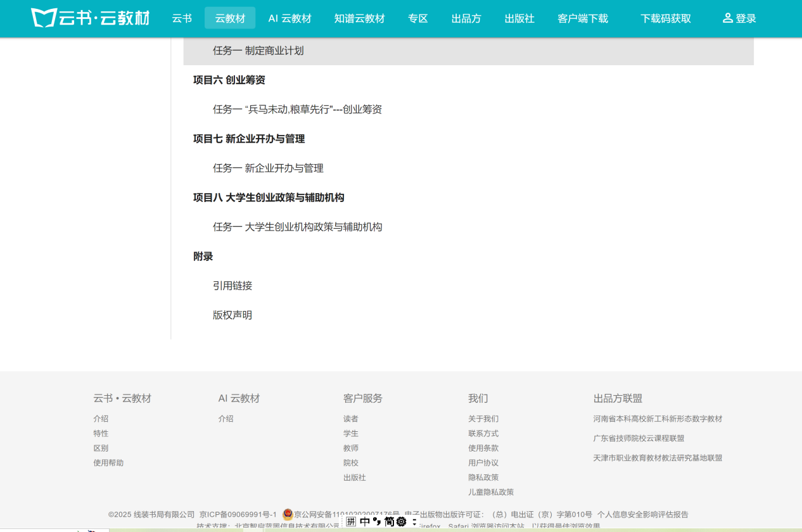Open the 云教材 tab in navigation
The image size is (802, 532).
(230, 18)
